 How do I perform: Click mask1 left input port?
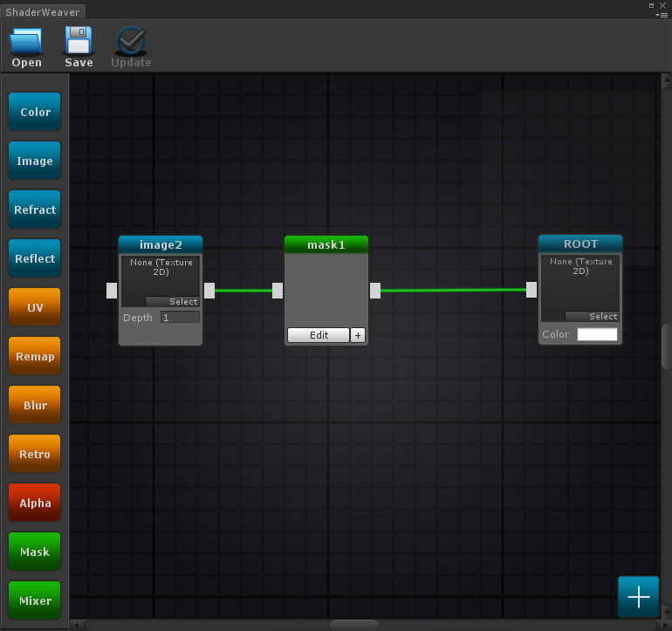point(278,291)
